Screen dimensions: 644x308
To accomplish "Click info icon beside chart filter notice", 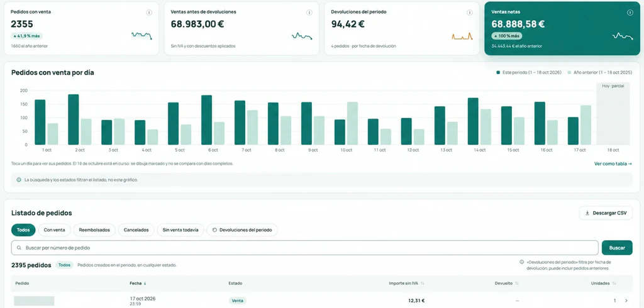I will pyautogui.click(x=19, y=180).
